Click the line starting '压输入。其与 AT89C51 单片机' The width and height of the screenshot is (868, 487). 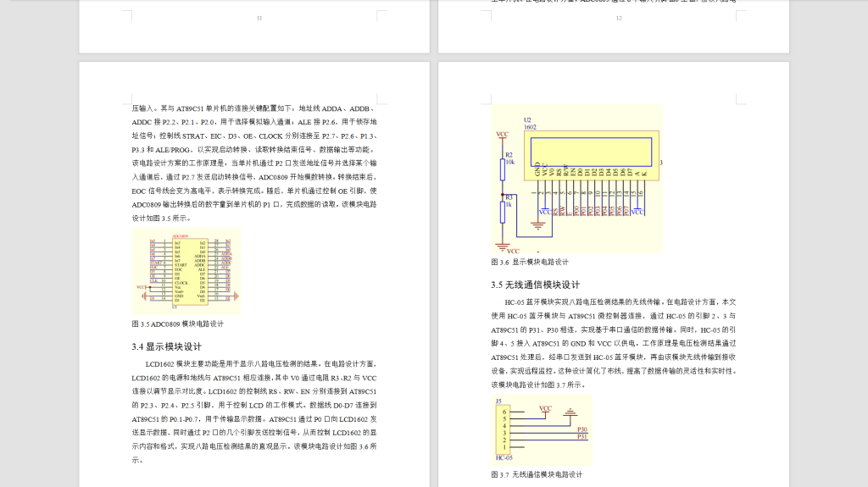point(254,108)
